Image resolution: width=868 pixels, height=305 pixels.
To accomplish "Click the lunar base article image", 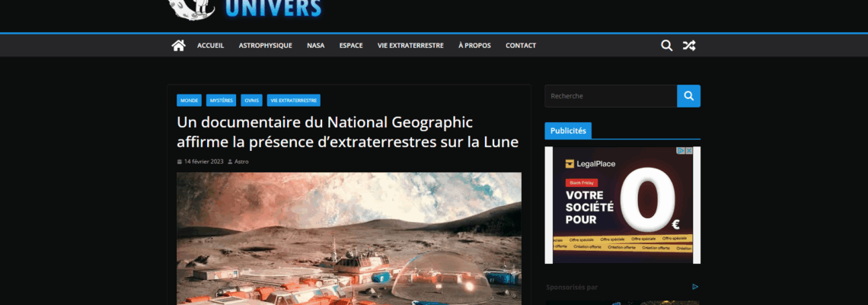I will click(x=349, y=239).
